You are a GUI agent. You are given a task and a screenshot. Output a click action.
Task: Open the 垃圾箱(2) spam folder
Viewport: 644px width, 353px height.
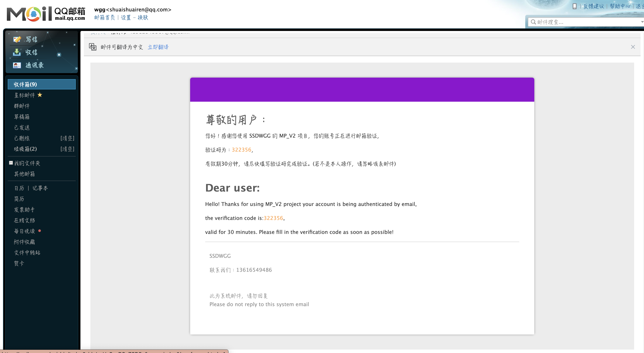[26, 149]
